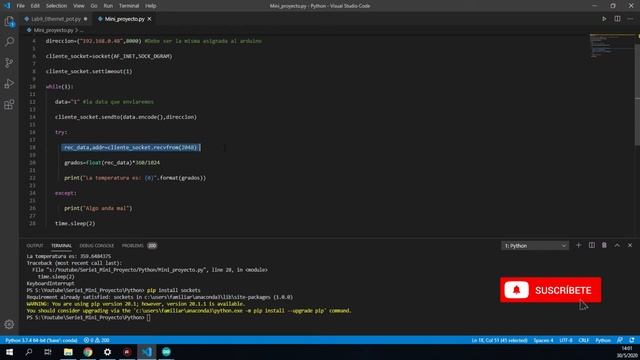The height and width of the screenshot is (360, 640).
Task: Open Task View in taskbar
Action: 48,352
